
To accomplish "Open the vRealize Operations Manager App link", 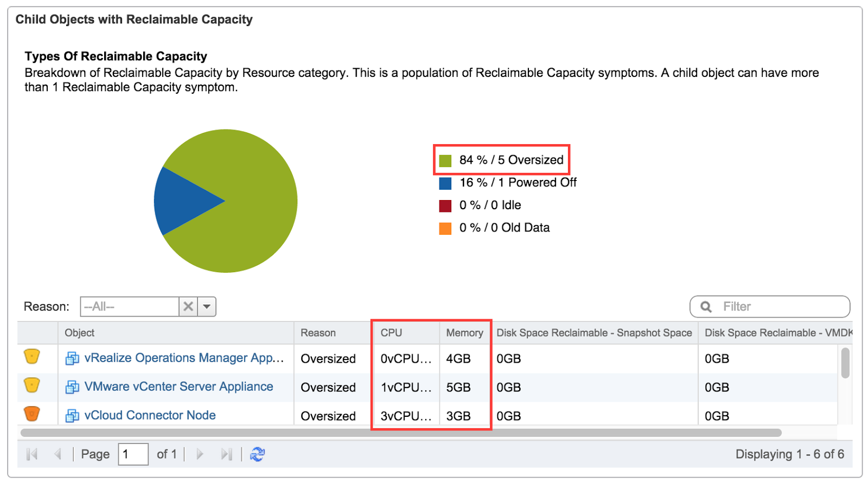I will pos(184,358).
